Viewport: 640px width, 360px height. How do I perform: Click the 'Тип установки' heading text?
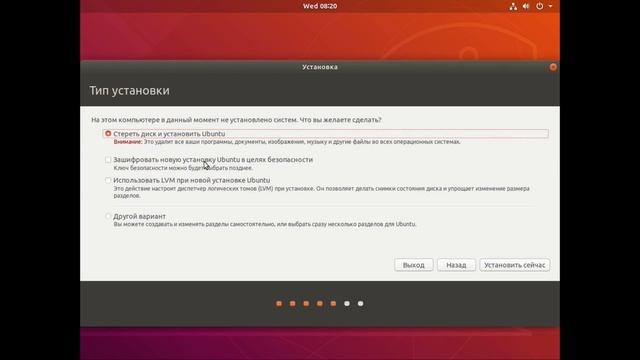pos(129,91)
